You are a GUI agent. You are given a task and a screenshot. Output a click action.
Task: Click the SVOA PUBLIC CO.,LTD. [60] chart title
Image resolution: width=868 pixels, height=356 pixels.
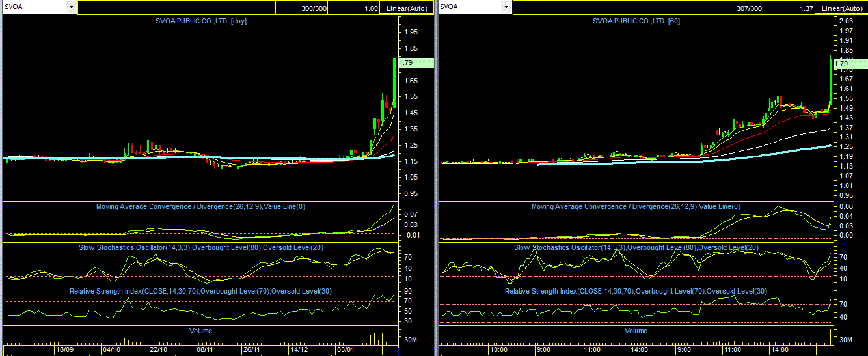point(636,21)
